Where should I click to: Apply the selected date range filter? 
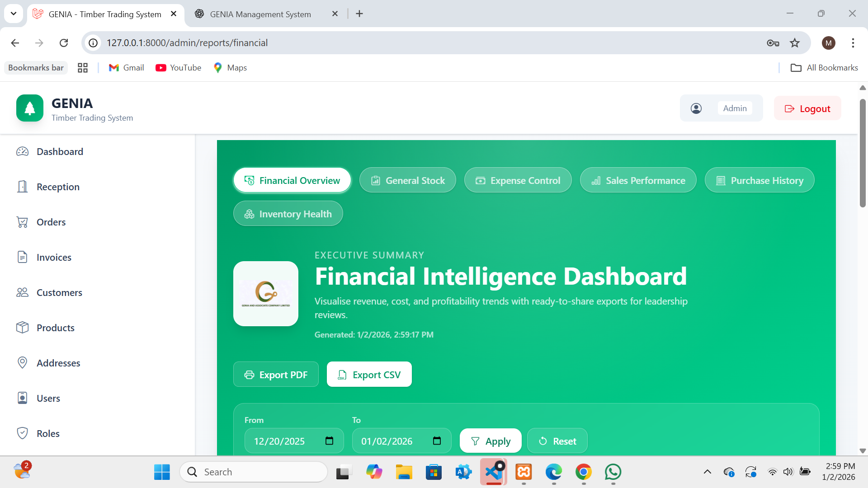coord(491,441)
